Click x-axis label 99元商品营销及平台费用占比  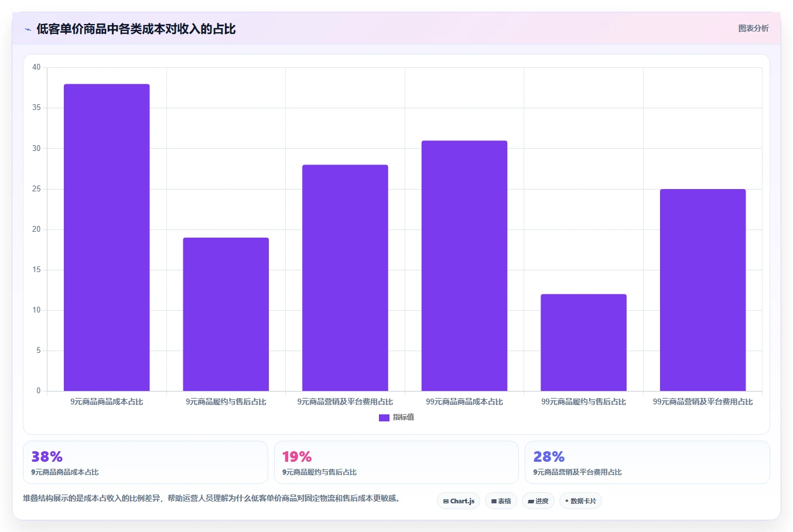[703, 402]
